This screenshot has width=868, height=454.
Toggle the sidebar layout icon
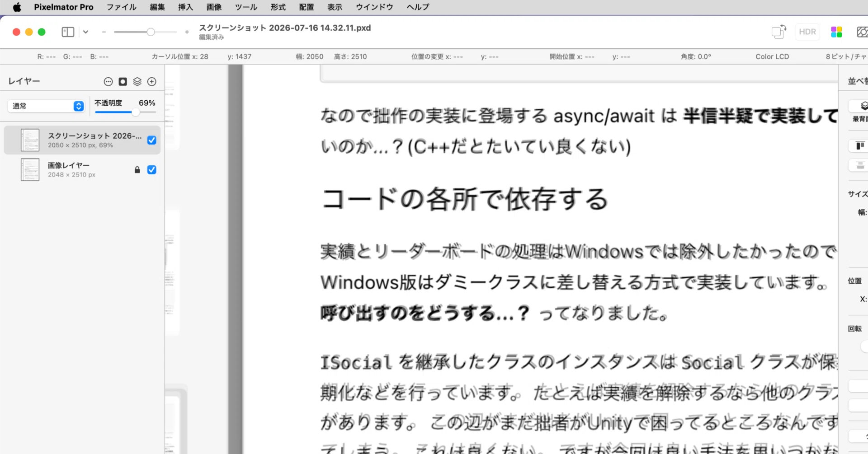coord(68,32)
